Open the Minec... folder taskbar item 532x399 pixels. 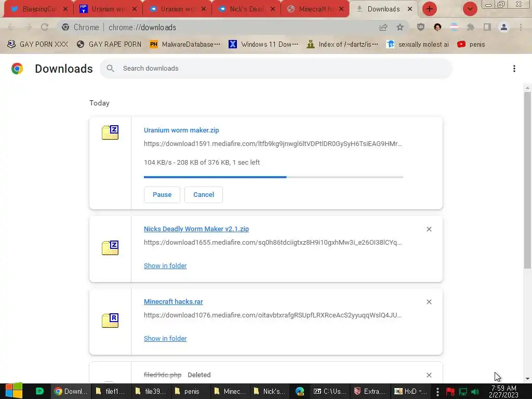pyautogui.click(x=229, y=391)
